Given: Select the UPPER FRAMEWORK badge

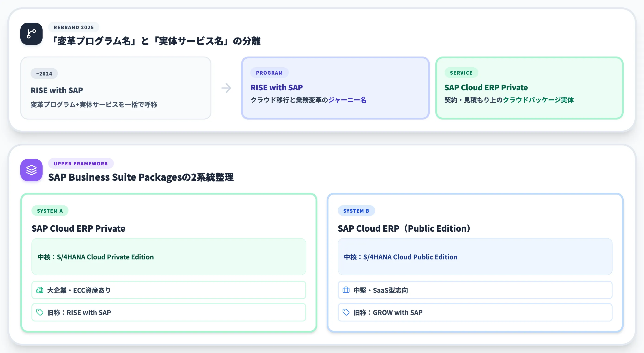Looking at the screenshot, I should click(x=81, y=164).
